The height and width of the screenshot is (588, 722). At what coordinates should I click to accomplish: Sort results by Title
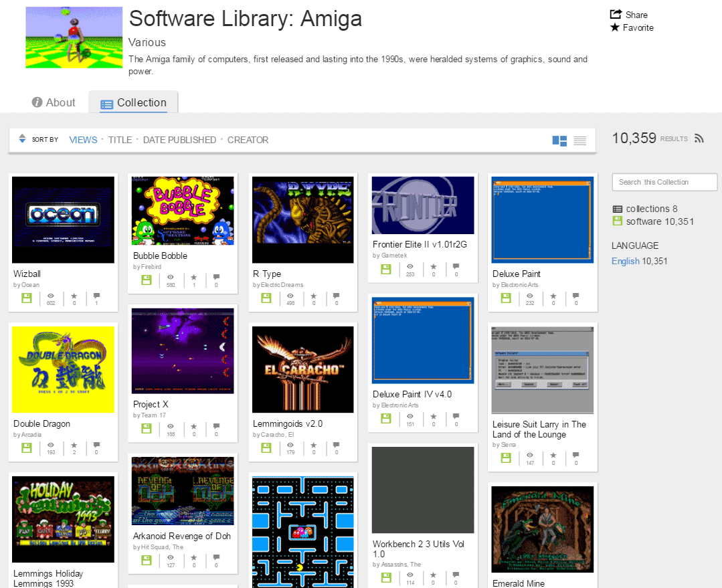point(120,140)
